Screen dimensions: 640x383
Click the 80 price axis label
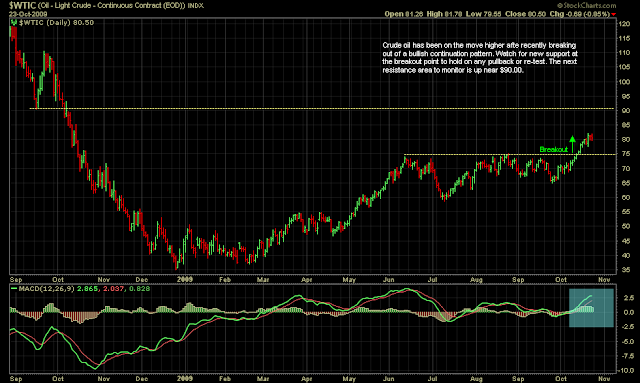pos(626,139)
